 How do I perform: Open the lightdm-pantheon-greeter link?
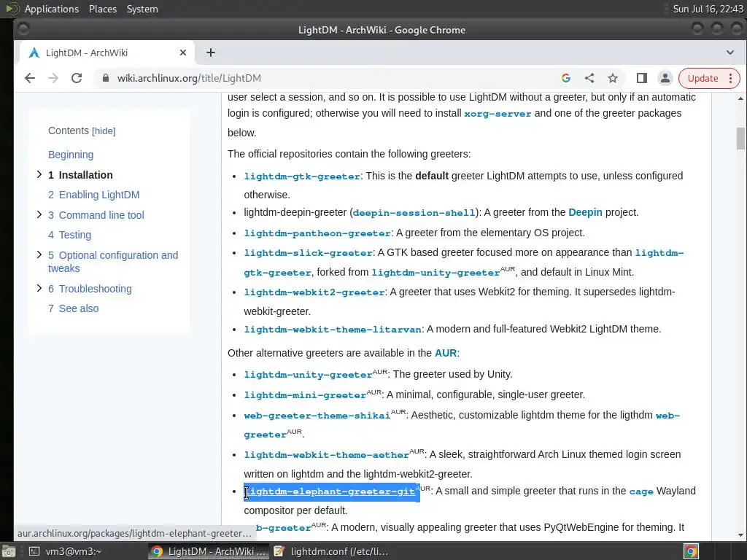(317, 233)
